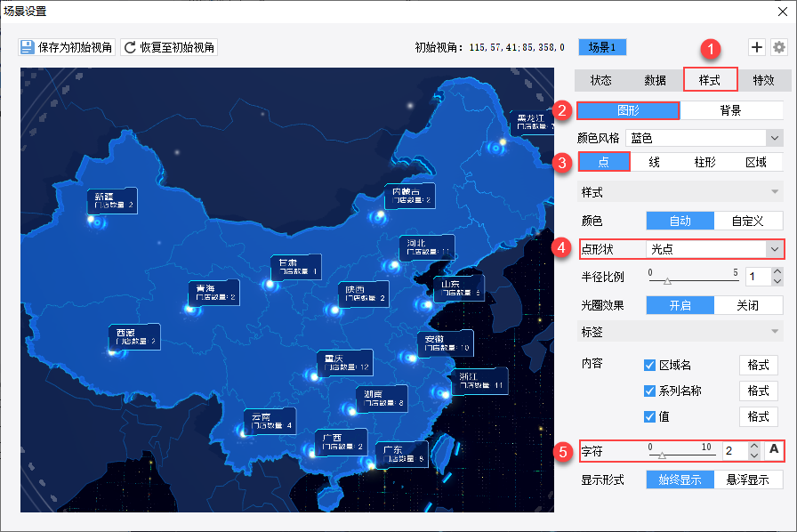Click the 湖南 map label
This screenshot has height=532, width=797.
382,399
